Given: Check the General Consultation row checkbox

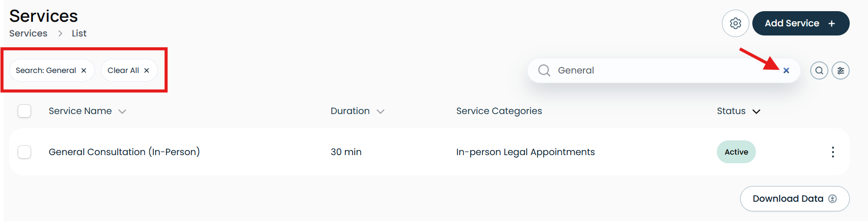Looking at the screenshot, I should 24,152.
